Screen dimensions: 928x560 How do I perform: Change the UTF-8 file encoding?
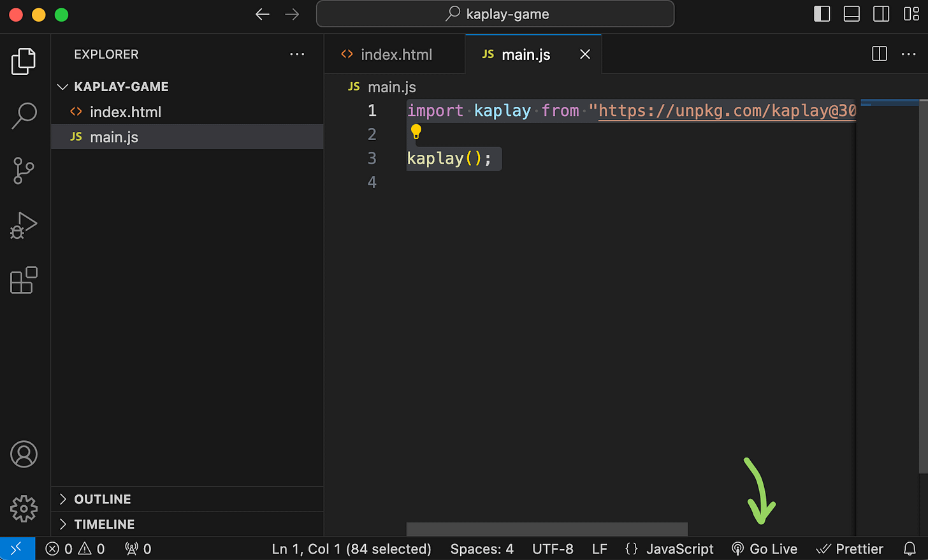(553, 549)
